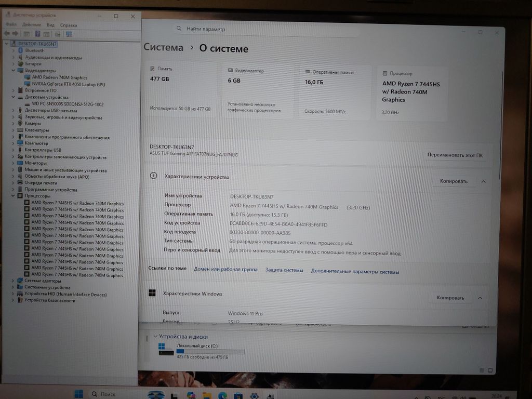Viewport: 532px width, 399px height.
Task: Click the search magnifier icon in Settings
Action: pyautogui.click(x=179, y=29)
